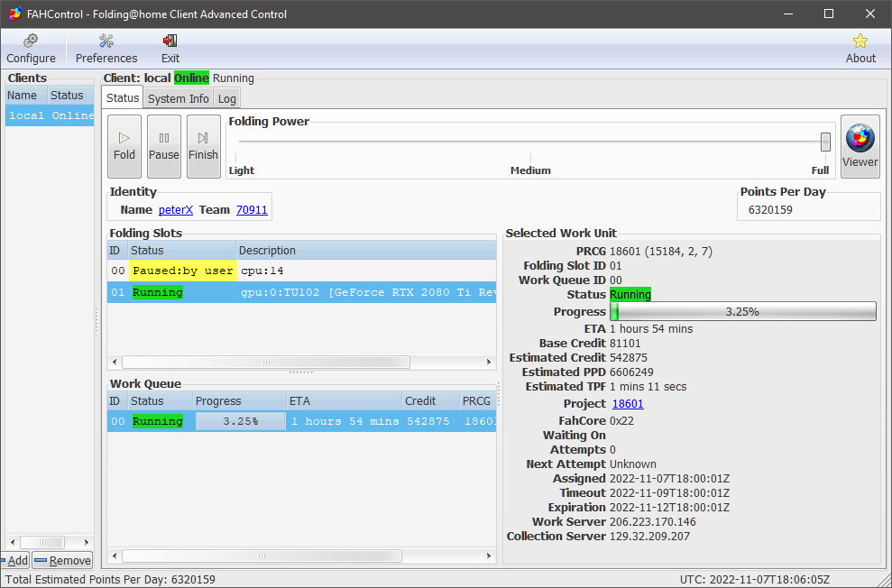Image resolution: width=892 pixels, height=588 pixels.
Task: Pause folding with the Pause button
Action: click(x=164, y=146)
